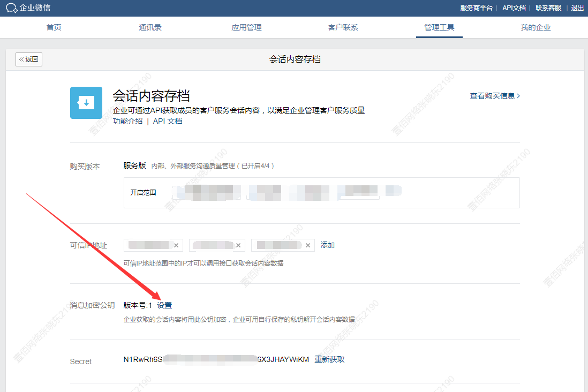The image size is (588, 392).
Task: Open the 应用管理 tab
Action: tap(247, 27)
